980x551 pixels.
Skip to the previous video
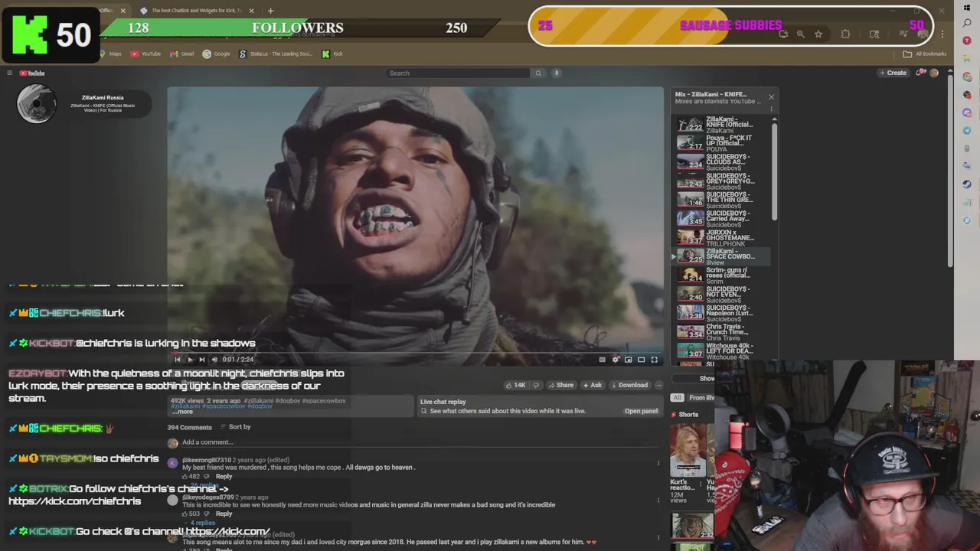click(x=178, y=360)
